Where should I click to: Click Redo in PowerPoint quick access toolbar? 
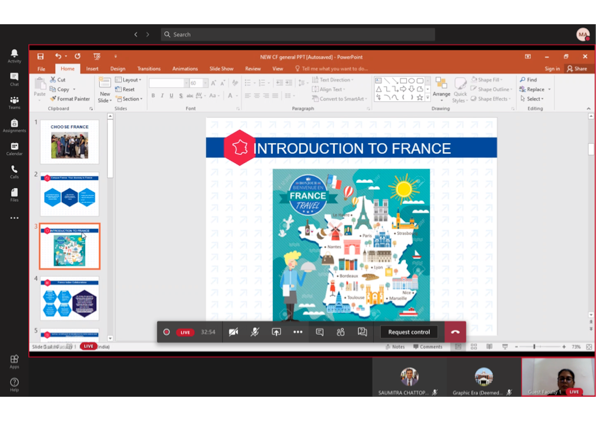78,56
